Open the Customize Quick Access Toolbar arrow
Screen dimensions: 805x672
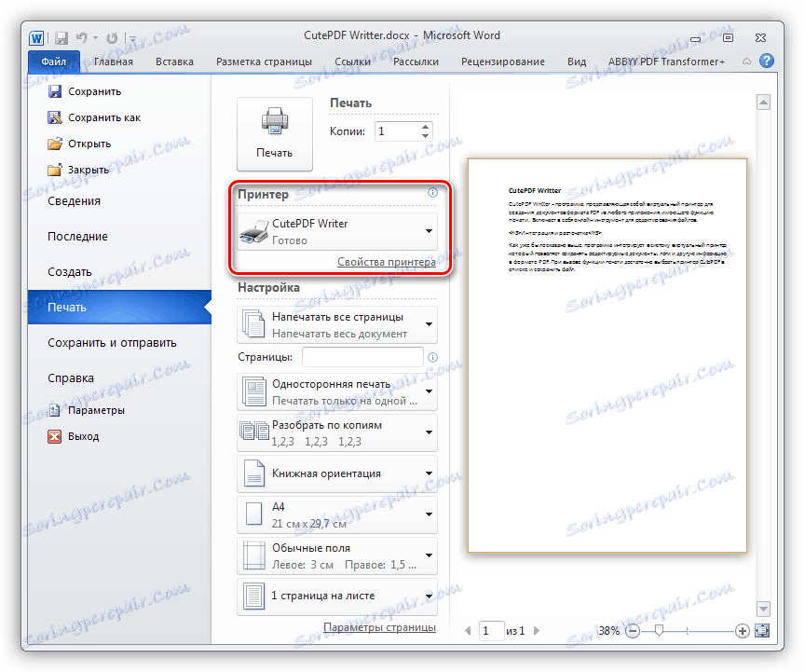coord(132,38)
